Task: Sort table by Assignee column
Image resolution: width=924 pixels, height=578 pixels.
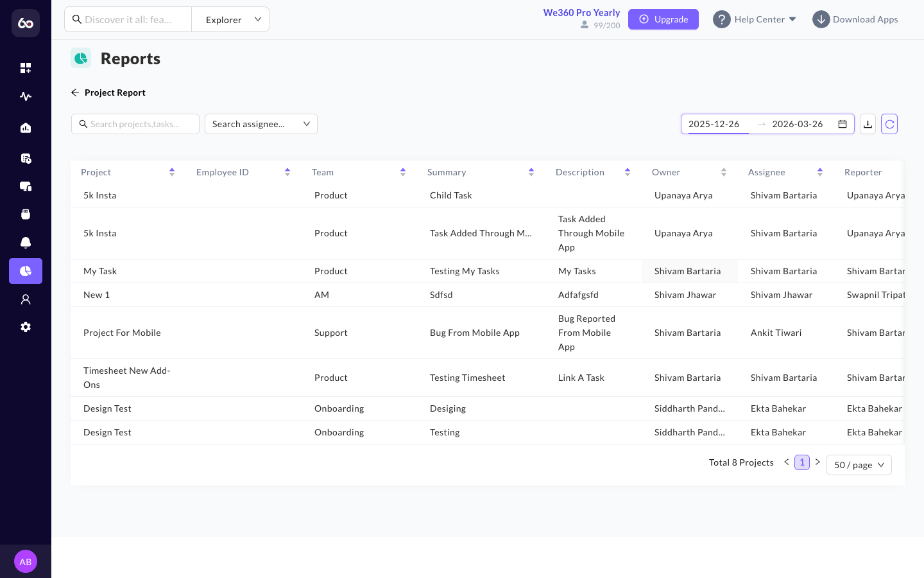Action: (x=820, y=172)
